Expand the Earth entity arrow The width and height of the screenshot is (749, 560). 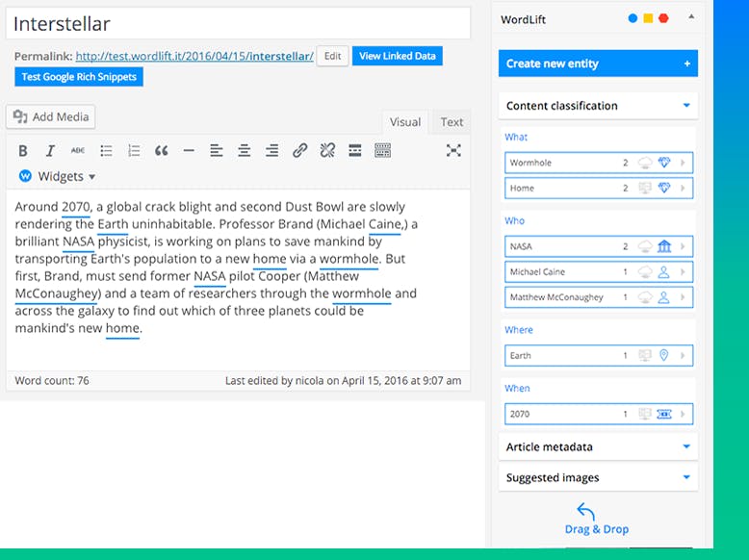tap(684, 356)
